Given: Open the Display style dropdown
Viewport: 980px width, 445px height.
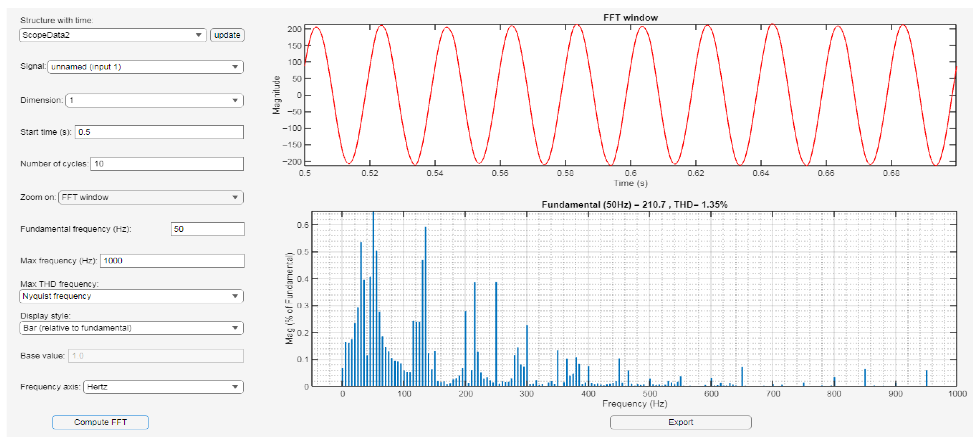Looking at the screenshot, I should point(131,328).
